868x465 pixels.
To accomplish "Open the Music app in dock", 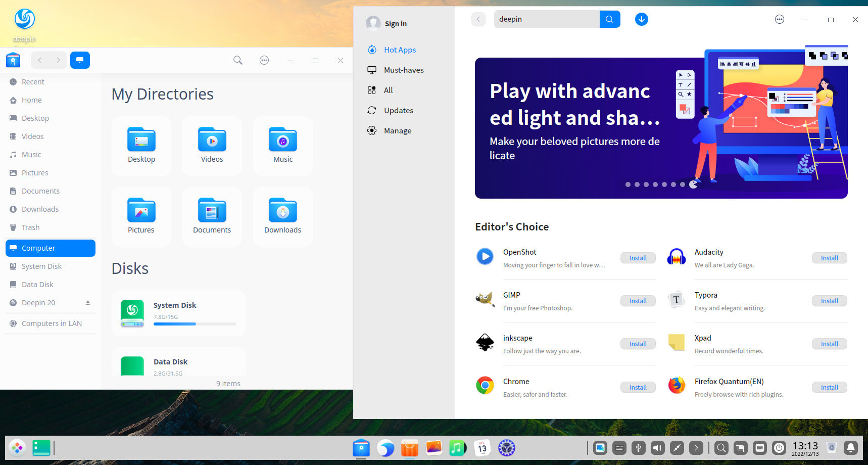I will tap(458, 448).
